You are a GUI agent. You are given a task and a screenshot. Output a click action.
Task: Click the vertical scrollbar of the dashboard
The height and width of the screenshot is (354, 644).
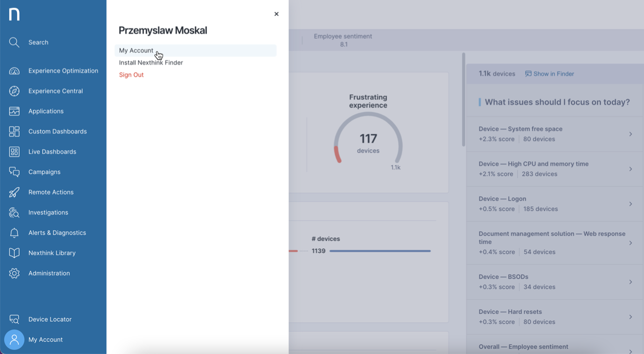coord(463,101)
